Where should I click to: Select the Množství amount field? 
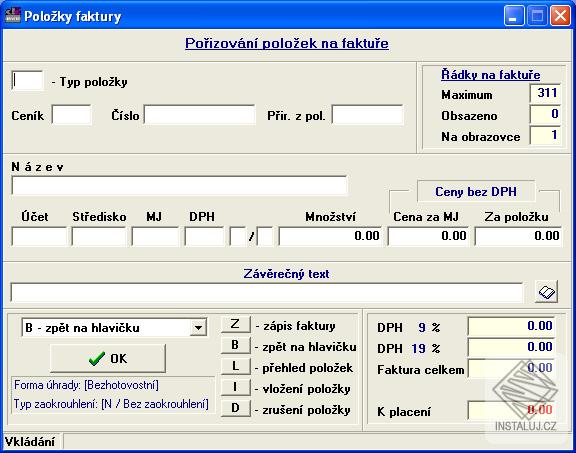pyautogui.click(x=330, y=236)
